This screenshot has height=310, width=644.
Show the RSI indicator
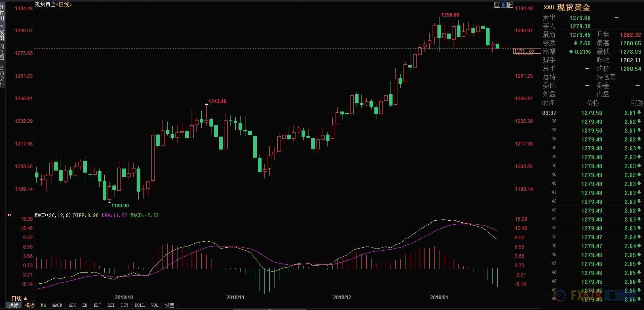pos(111,306)
